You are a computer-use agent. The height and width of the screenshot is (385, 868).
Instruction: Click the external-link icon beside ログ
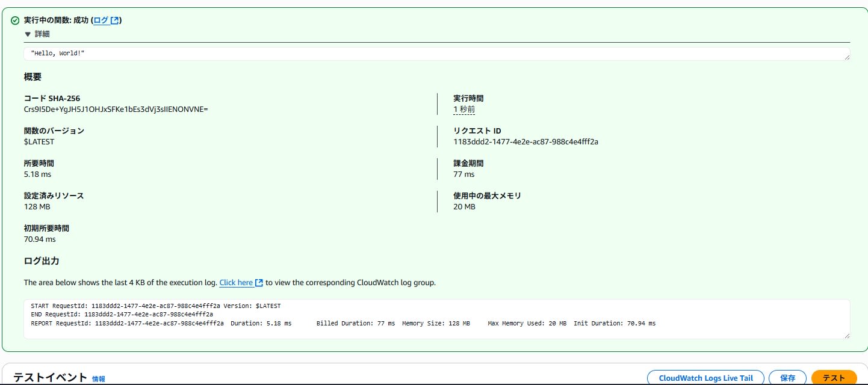[x=114, y=20]
